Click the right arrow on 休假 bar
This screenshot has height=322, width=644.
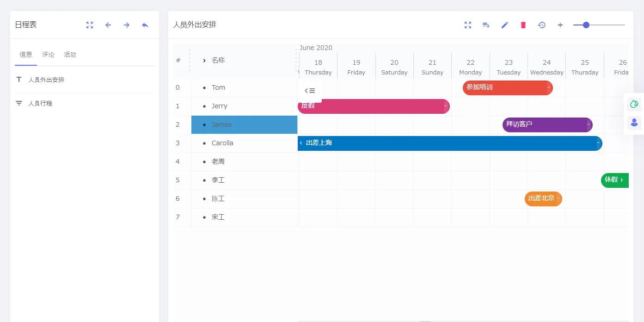622,180
